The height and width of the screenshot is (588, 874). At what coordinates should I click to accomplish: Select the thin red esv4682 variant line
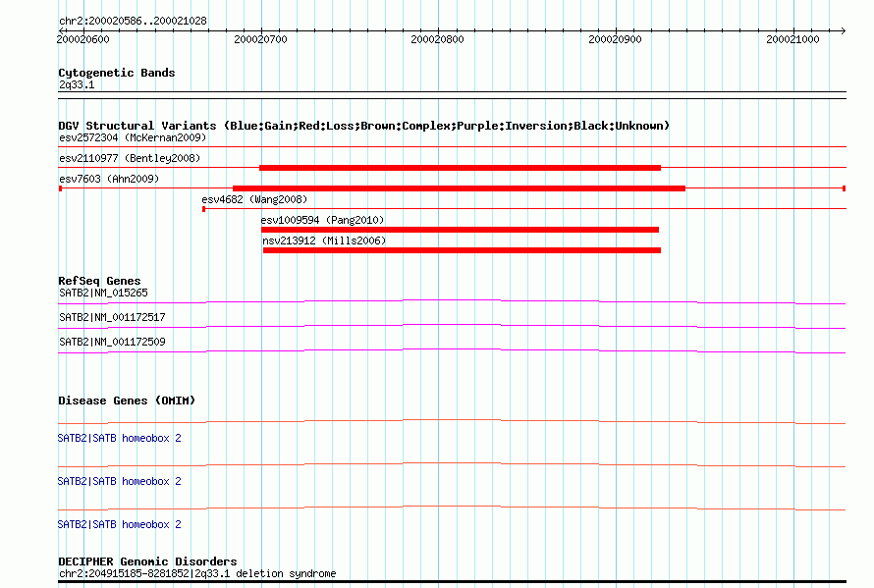[524, 208]
